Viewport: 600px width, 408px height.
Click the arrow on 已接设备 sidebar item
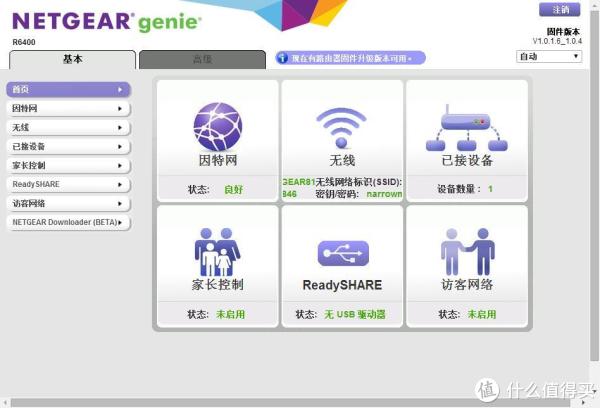120,147
